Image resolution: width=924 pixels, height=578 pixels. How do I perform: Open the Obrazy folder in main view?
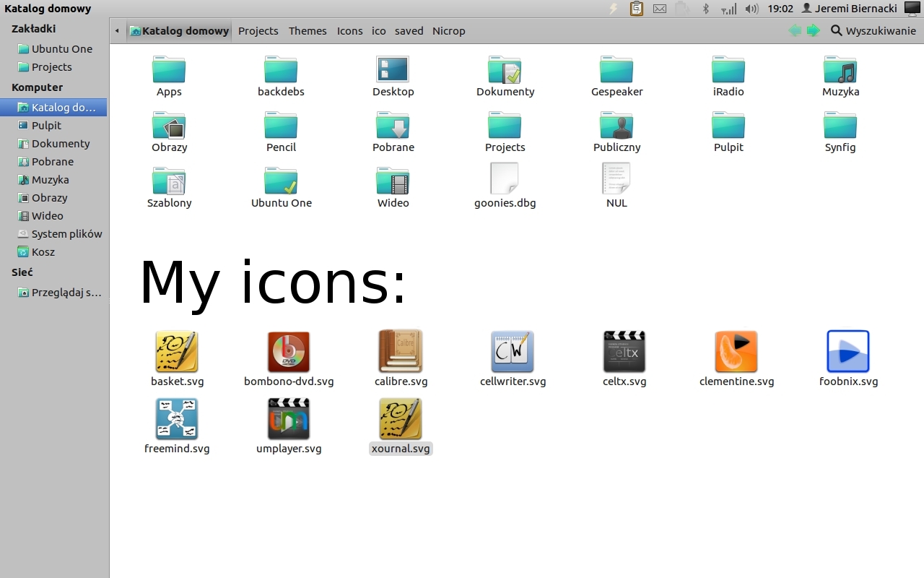click(169, 126)
